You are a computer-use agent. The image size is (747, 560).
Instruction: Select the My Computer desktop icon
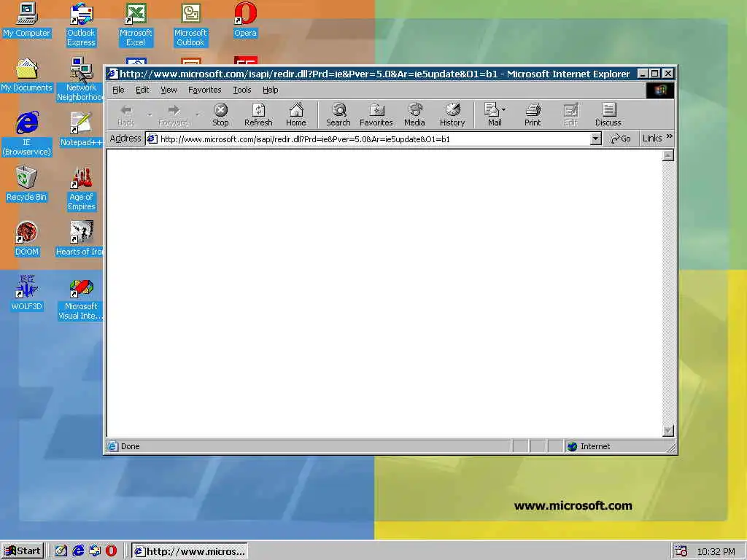click(26, 20)
